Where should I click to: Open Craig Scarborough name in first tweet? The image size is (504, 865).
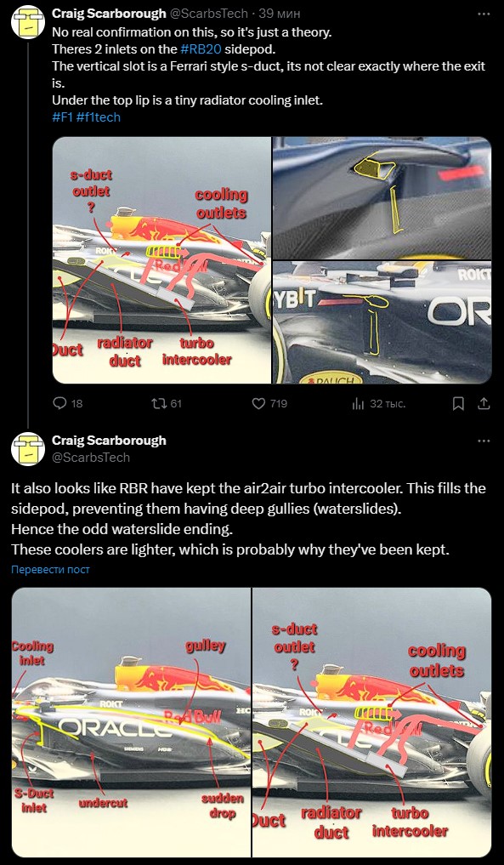pos(109,14)
